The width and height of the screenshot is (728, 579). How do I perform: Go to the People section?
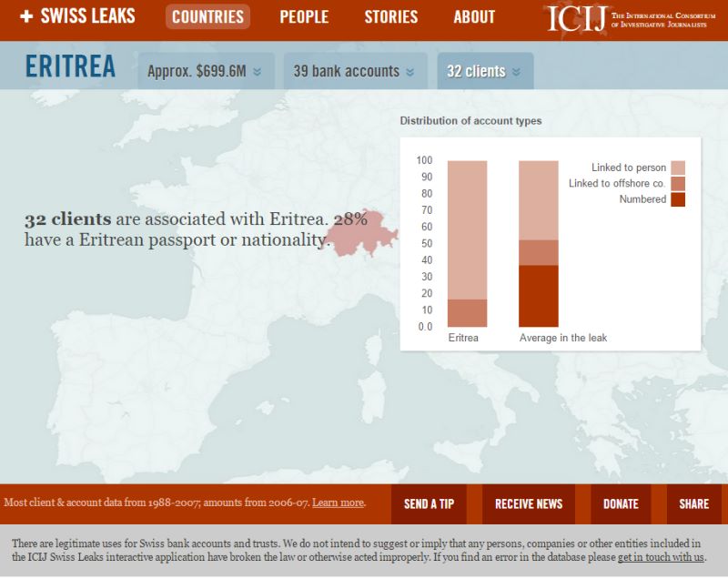click(304, 16)
